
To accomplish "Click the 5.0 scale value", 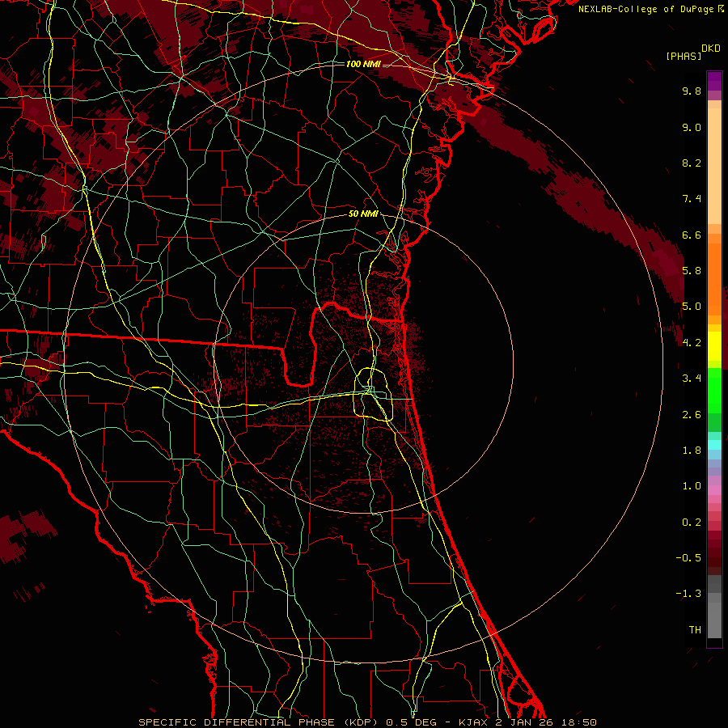I will point(692,307).
